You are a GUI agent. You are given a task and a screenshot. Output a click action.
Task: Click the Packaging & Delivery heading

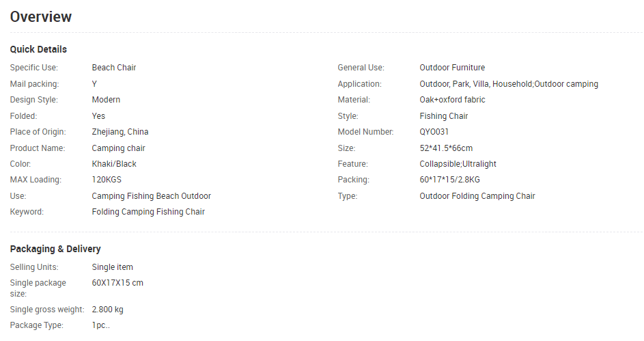pyautogui.click(x=55, y=249)
